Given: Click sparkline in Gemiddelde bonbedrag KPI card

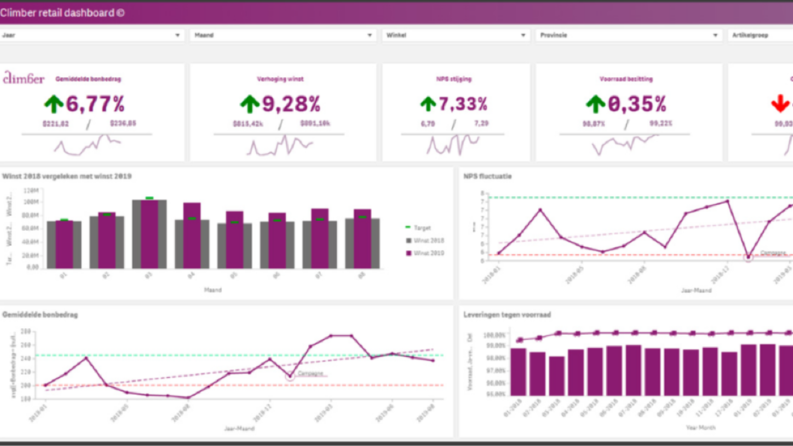Looking at the screenshot, I should pos(87,145).
